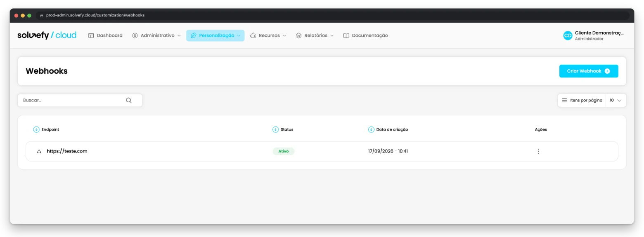Open the items per page 10 dropdown
This screenshot has height=237, width=644.
[x=616, y=100]
